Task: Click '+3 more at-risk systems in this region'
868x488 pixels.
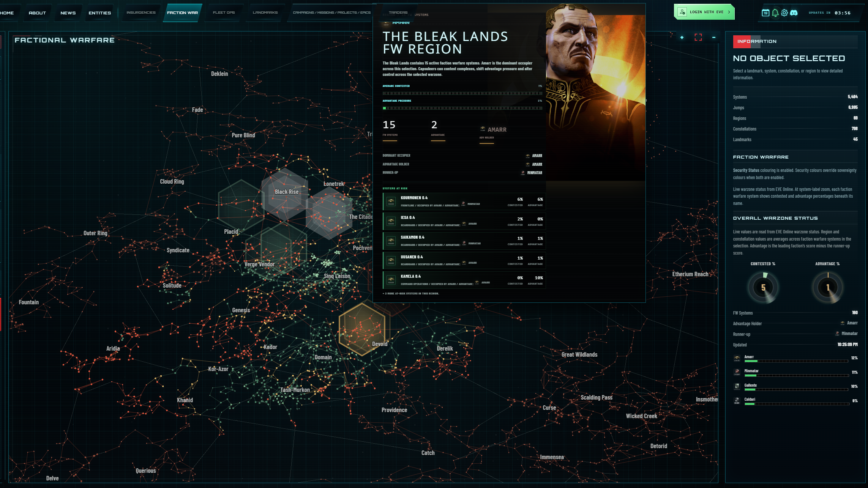Action: click(x=411, y=294)
